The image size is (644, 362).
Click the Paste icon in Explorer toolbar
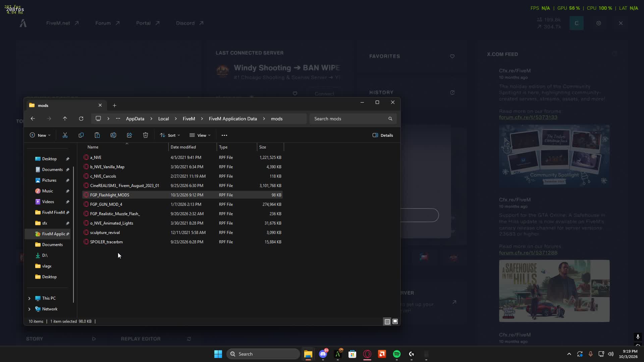coord(97,135)
